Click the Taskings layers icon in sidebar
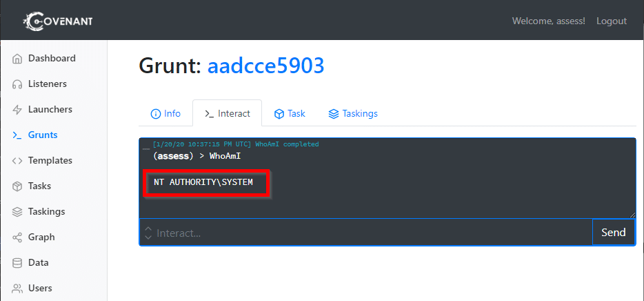644x301 pixels. (x=17, y=212)
